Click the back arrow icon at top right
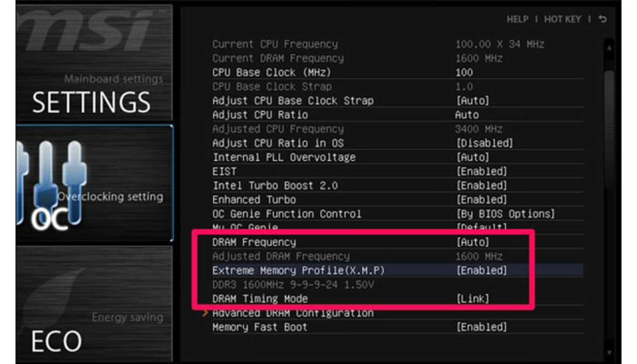The image size is (637, 364). (602, 19)
